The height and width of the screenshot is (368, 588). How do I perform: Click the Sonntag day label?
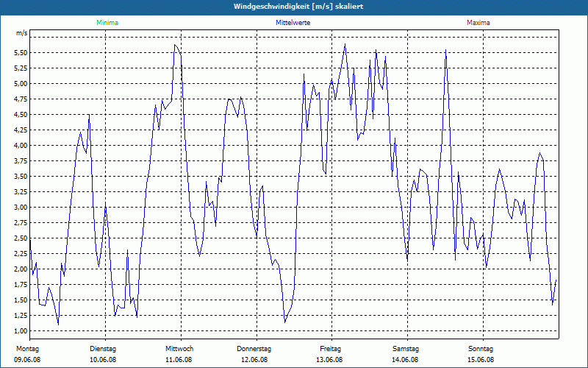click(481, 349)
